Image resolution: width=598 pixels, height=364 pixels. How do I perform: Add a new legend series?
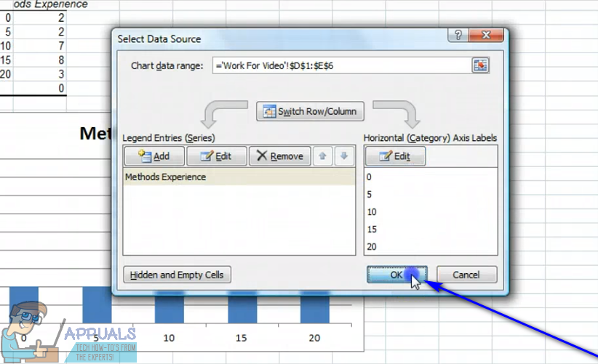[154, 156]
